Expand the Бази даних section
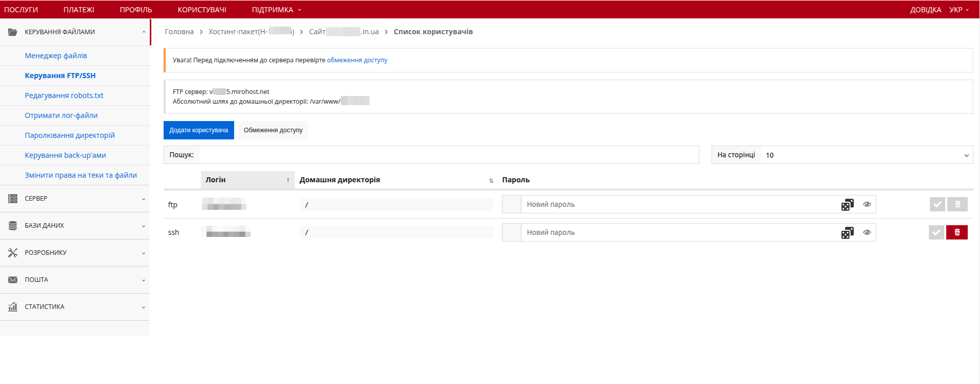 [144, 226]
